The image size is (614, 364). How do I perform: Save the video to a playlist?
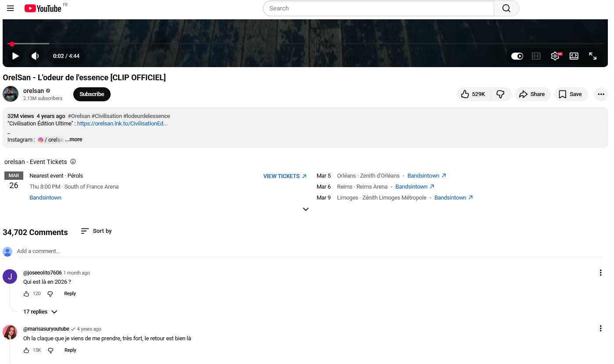[571, 94]
